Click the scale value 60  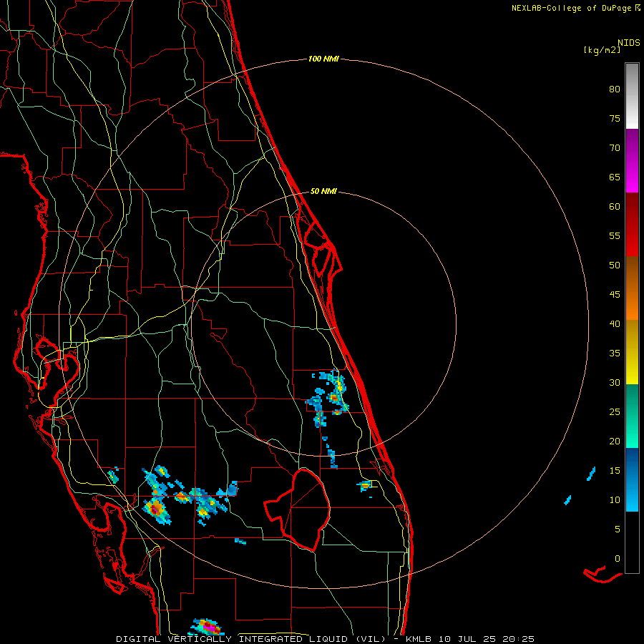click(x=615, y=207)
